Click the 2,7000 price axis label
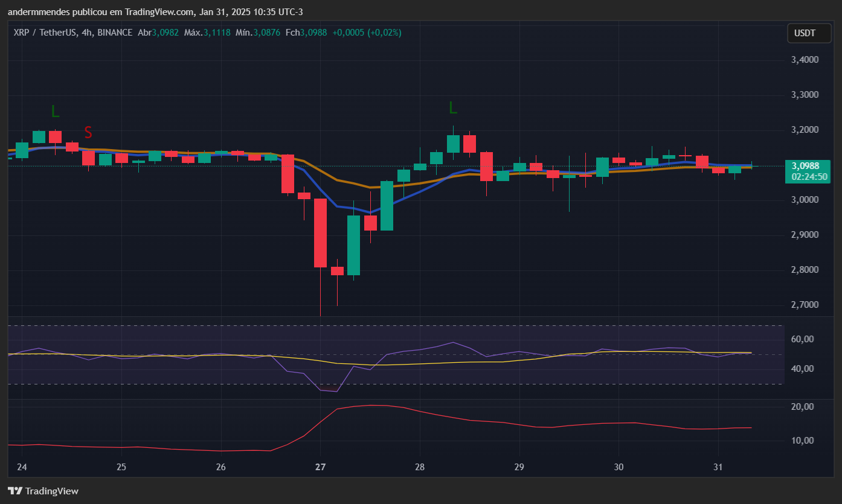Viewport: 842px width, 504px height. click(805, 305)
